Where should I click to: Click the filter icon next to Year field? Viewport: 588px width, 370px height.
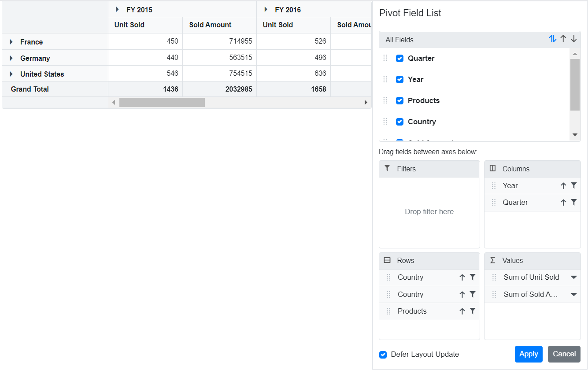point(574,185)
